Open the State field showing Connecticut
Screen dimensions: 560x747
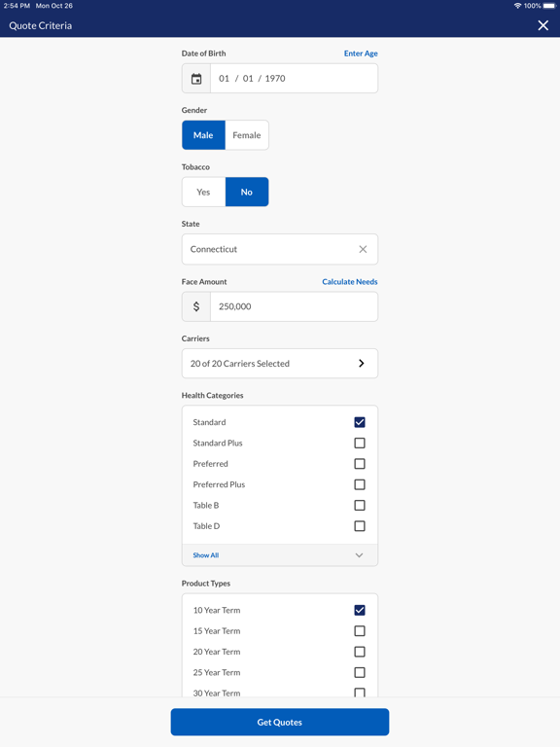[280, 249]
